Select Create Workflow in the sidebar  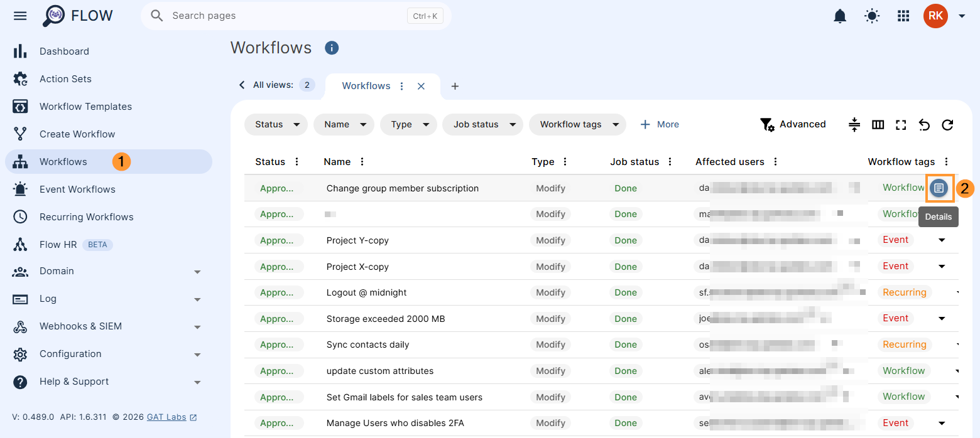pos(109,134)
